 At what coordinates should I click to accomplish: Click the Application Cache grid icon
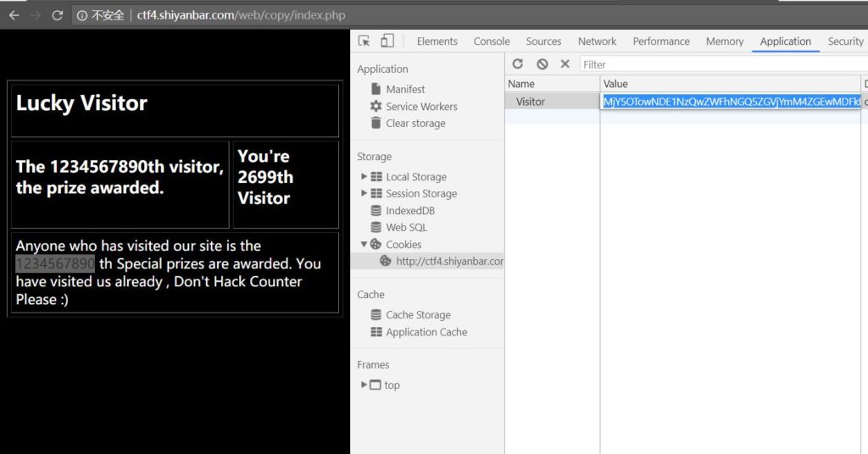(x=376, y=332)
